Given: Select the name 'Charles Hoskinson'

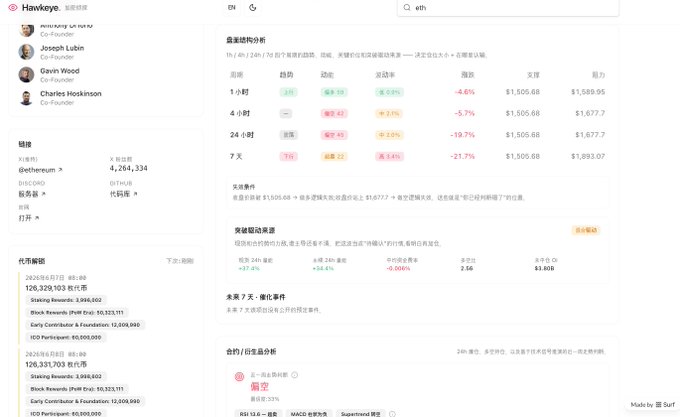Looking at the screenshot, I should 71,94.
